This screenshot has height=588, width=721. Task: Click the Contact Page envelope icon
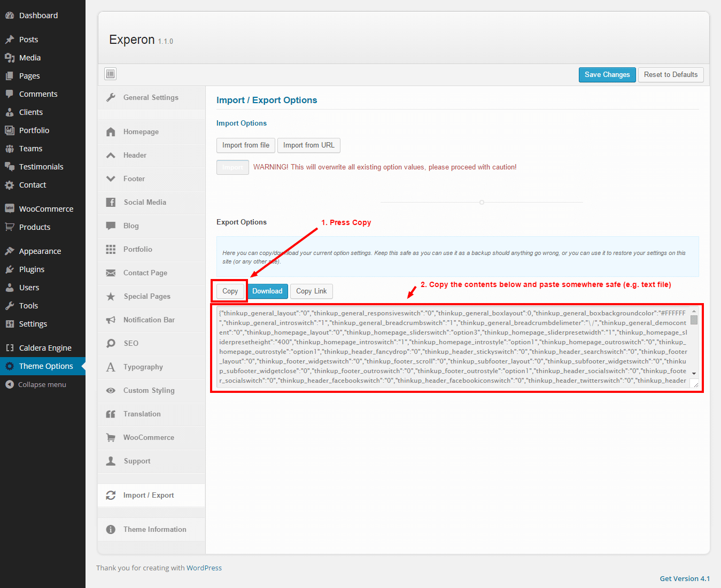point(111,273)
